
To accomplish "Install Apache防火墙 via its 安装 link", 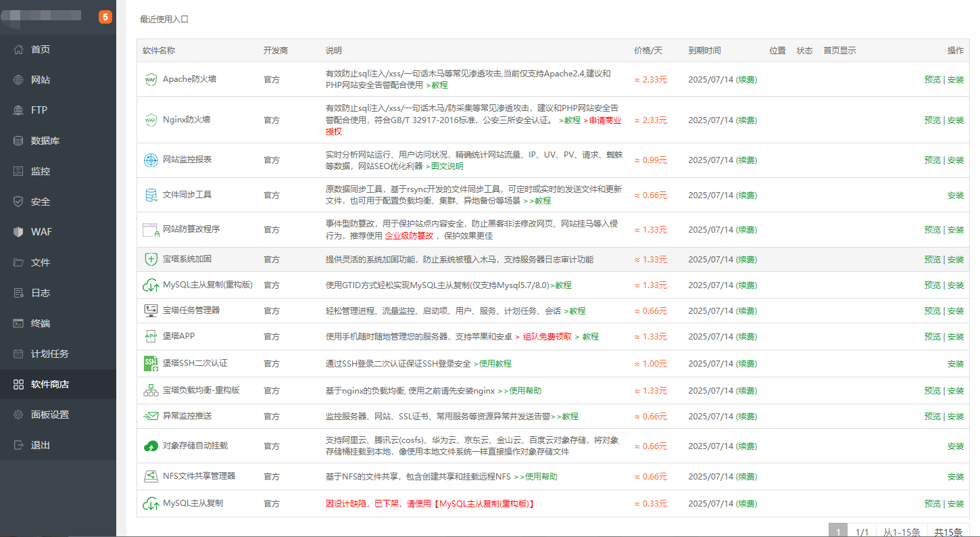I will coord(956,79).
